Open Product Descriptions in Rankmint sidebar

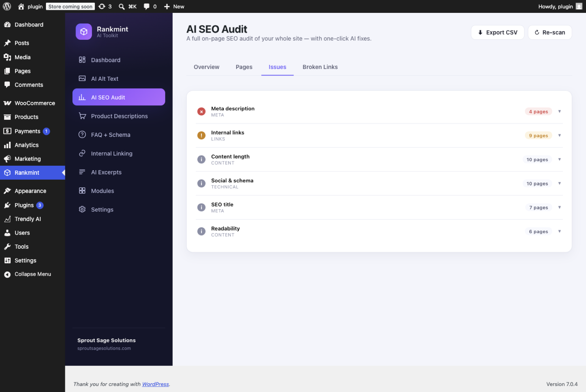pos(119,116)
